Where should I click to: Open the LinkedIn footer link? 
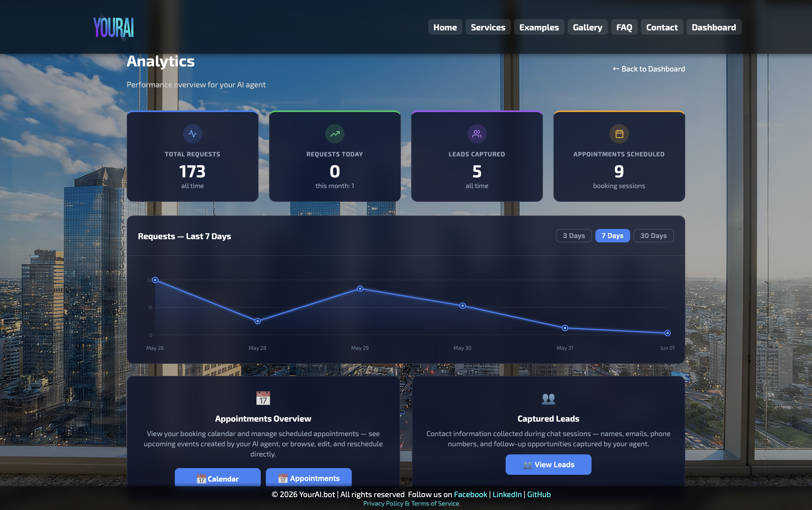[x=507, y=494]
